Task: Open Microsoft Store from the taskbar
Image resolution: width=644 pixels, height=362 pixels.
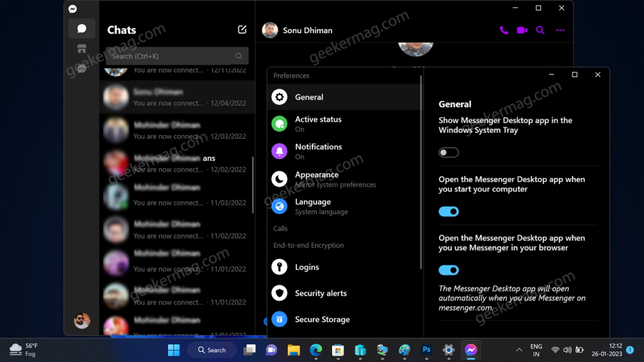Action: [x=338, y=350]
